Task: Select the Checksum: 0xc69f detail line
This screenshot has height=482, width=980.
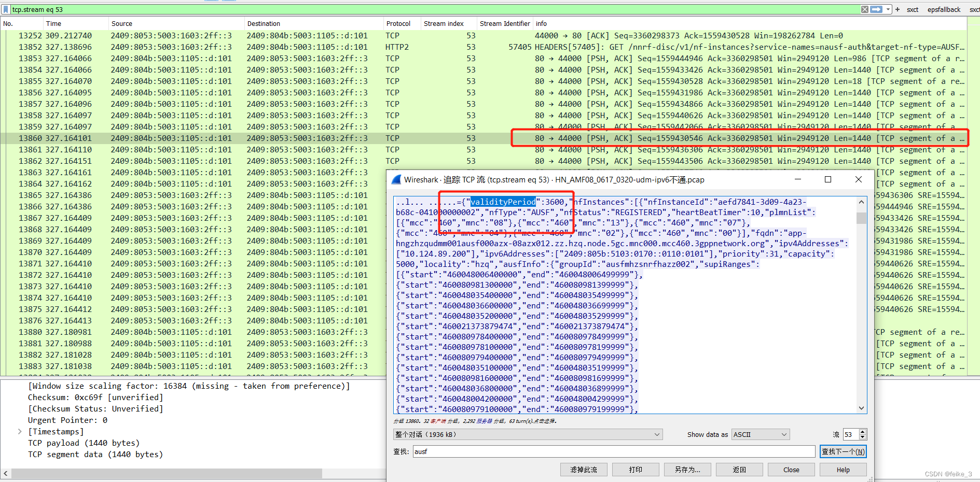Action: point(95,398)
